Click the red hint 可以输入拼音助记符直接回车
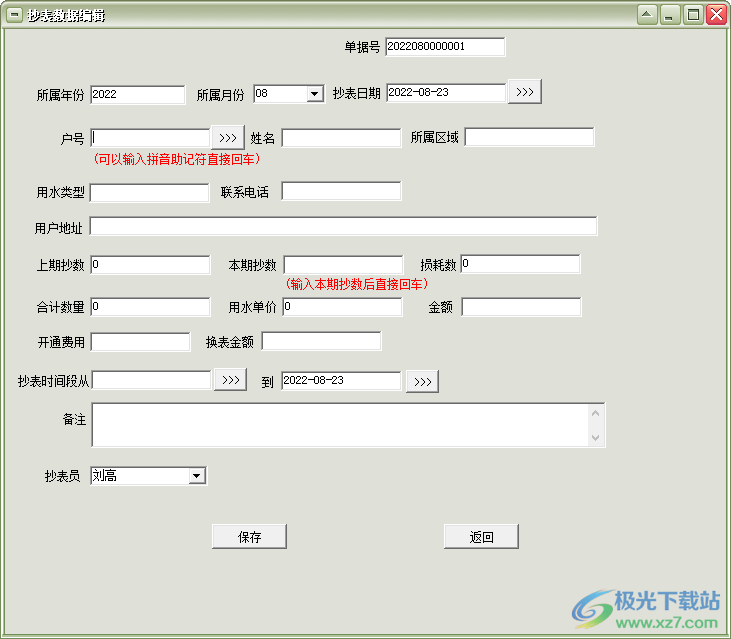Screen dimensions: 731x639 point(177,159)
